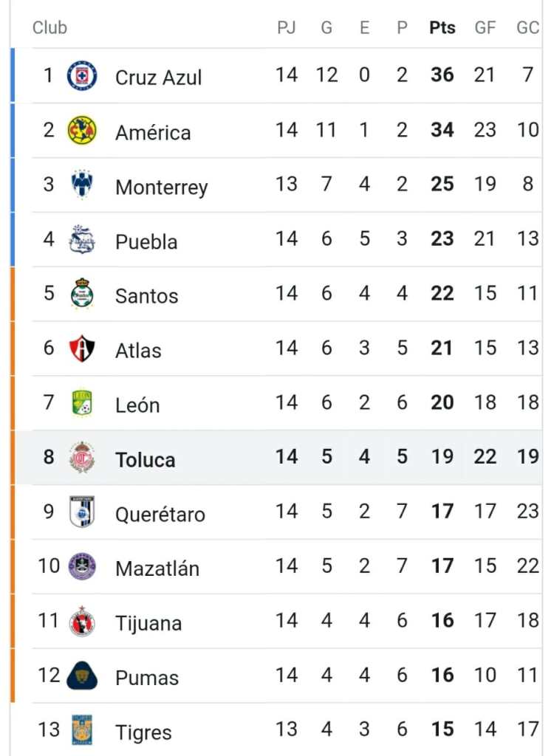Select the Pts column header
The image size is (551, 756).
click(x=442, y=27)
